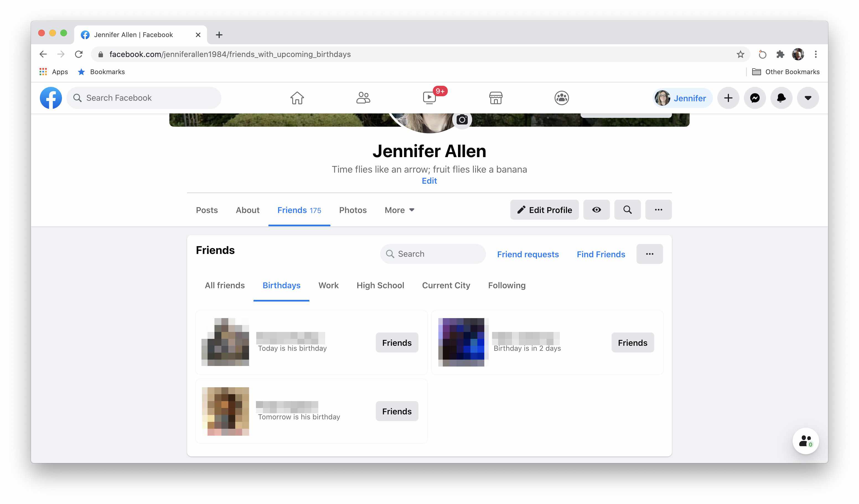This screenshot has height=504, width=859.
Task: Click the Find Friends link
Action: pos(601,253)
